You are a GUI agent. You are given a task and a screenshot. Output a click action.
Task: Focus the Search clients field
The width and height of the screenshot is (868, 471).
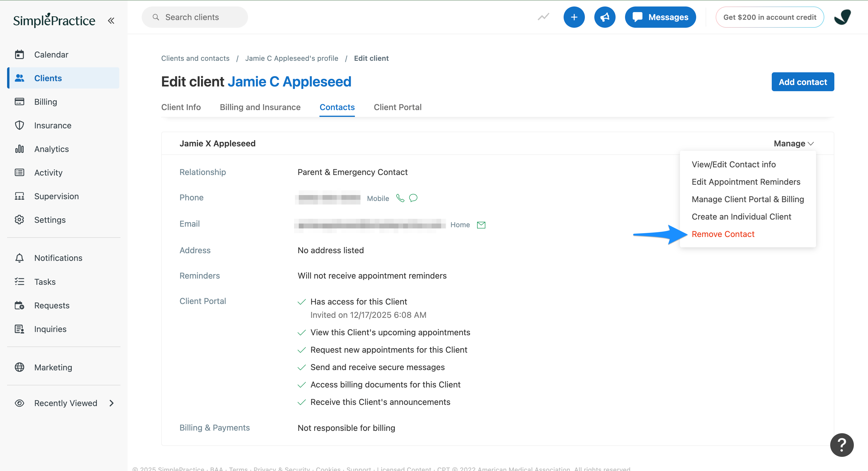tap(195, 17)
